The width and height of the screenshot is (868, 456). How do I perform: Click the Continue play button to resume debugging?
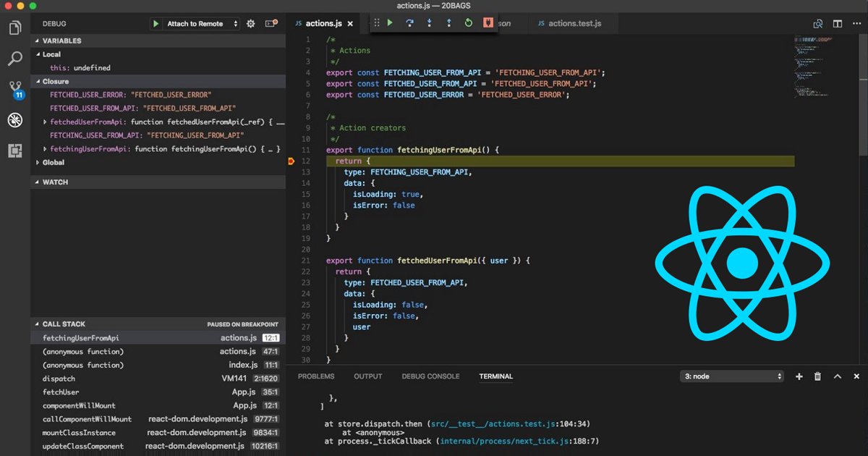[x=390, y=22]
